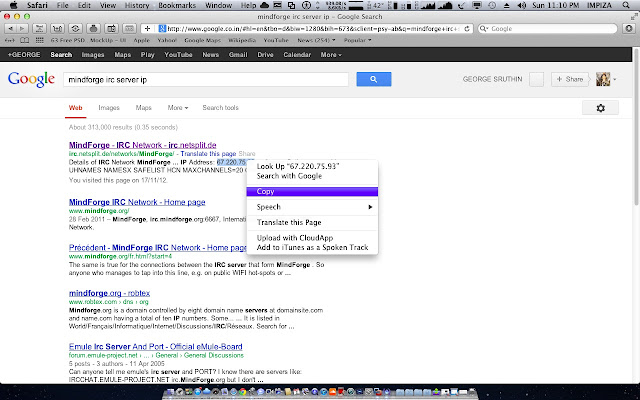Open the News (254) bookmarks dropdown
This screenshot has height=400, width=640.
click(x=316, y=40)
